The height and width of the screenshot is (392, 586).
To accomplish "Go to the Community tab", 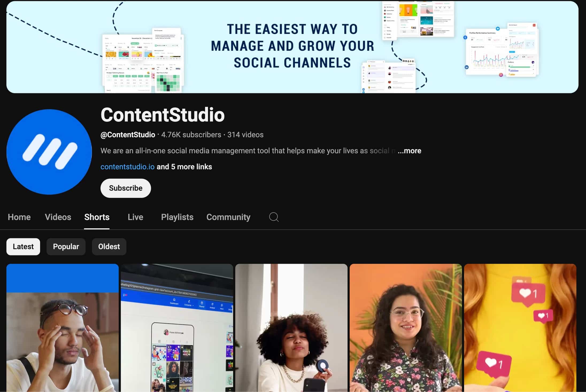I will click(x=228, y=217).
